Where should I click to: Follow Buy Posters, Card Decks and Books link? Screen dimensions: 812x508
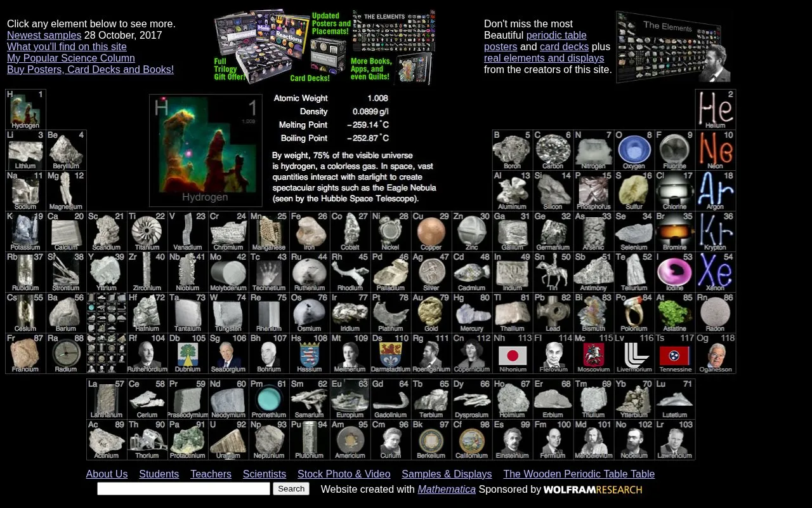[x=90, y=69]
